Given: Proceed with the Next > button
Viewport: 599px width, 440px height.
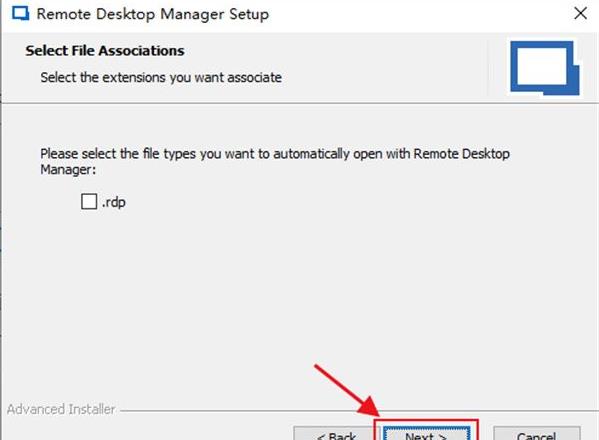Looking at the screenshot, I should coord(426,434).
